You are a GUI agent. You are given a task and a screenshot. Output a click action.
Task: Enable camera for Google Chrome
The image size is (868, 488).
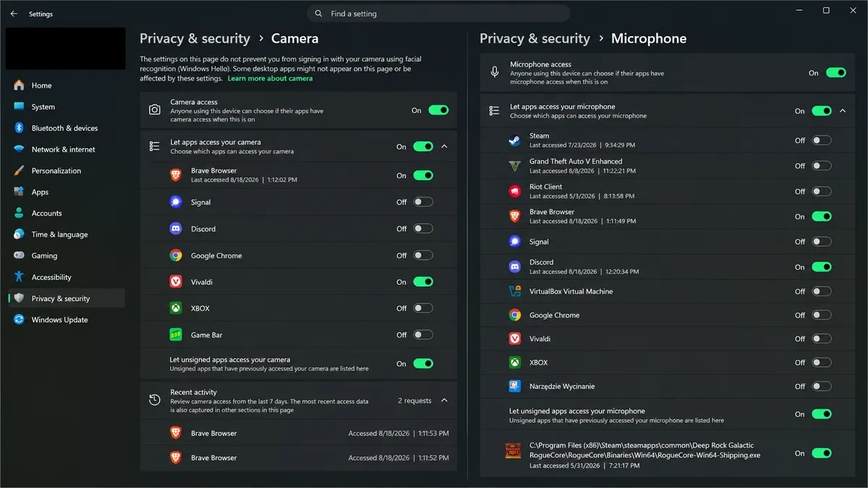pos(423,255)
